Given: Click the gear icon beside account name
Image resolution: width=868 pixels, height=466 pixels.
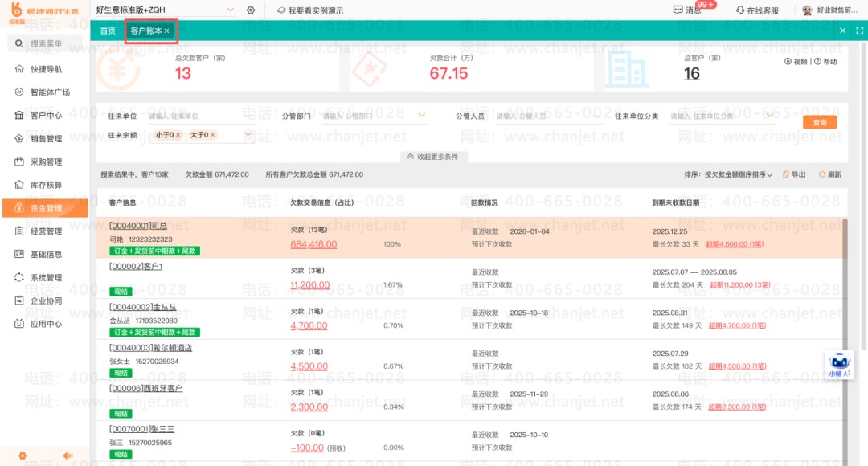Looking at the screenshot, I should click(251, 10).
